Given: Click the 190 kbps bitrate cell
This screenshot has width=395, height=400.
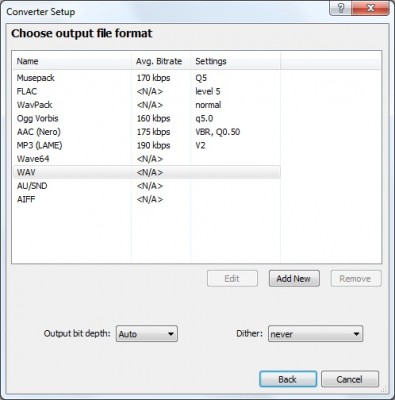Looking at the screenshot, I should pyautogui.click(x=154, y=145).
